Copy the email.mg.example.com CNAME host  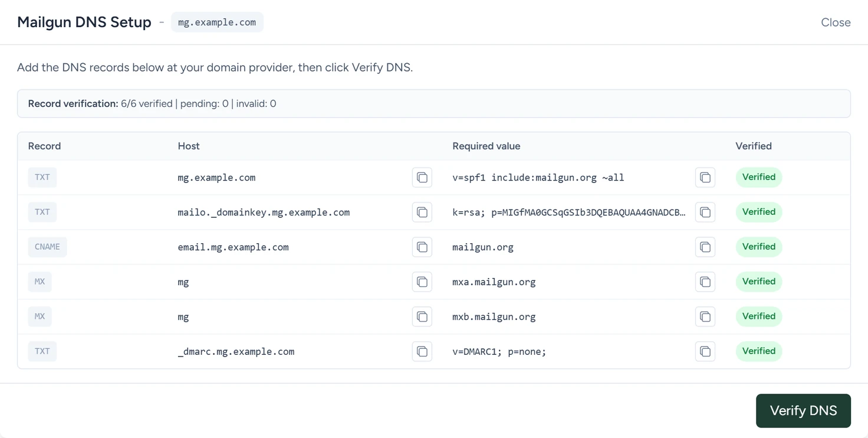click(422, 247)
